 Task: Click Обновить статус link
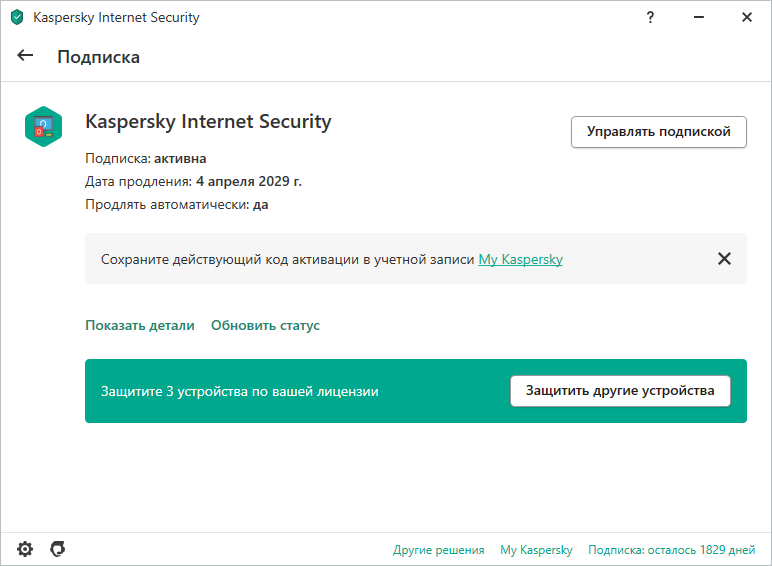[x=265, y=325]
